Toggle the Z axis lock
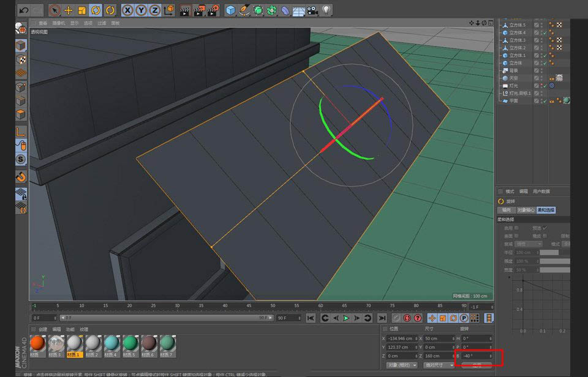This screenshot has height=377, width=588. [154, 10]
